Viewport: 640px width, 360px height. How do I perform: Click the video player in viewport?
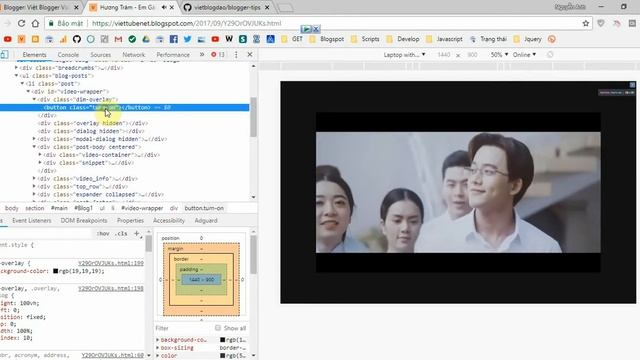coord(458,192)
